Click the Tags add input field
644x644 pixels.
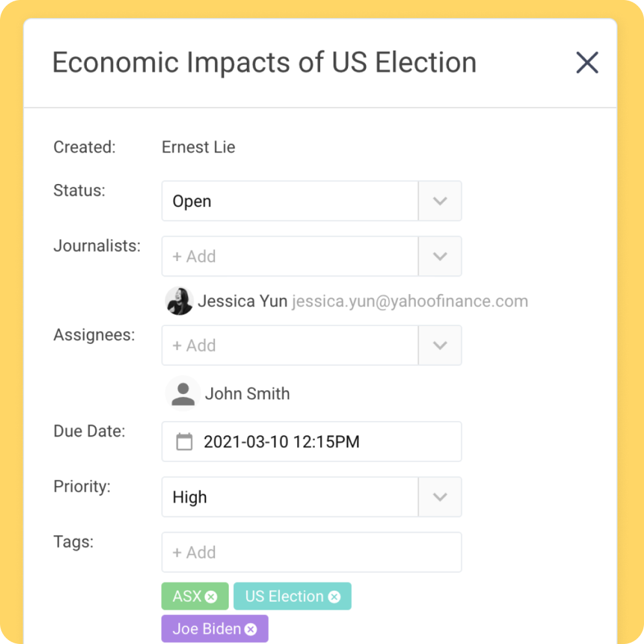[312, 553]
